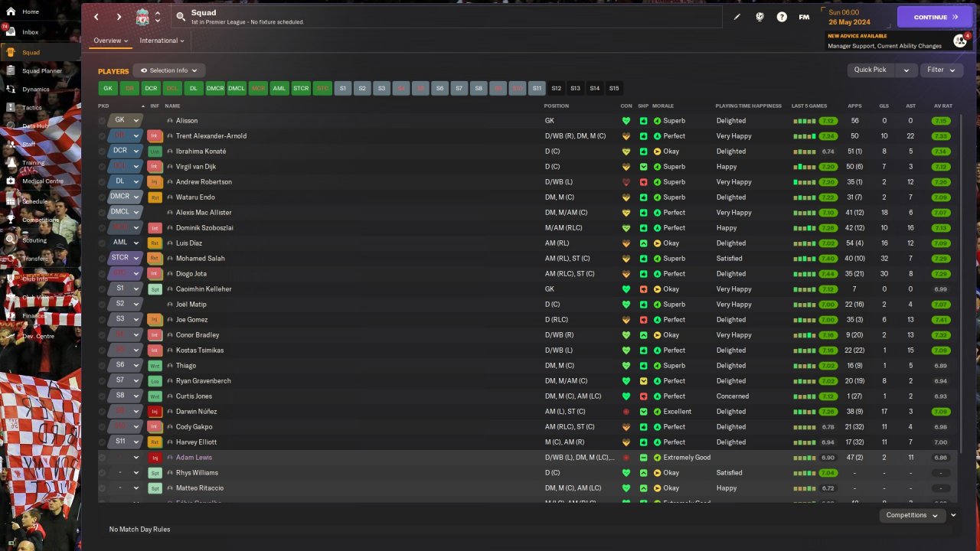Open Club Vision in the sidebar menu

[37, 298]
